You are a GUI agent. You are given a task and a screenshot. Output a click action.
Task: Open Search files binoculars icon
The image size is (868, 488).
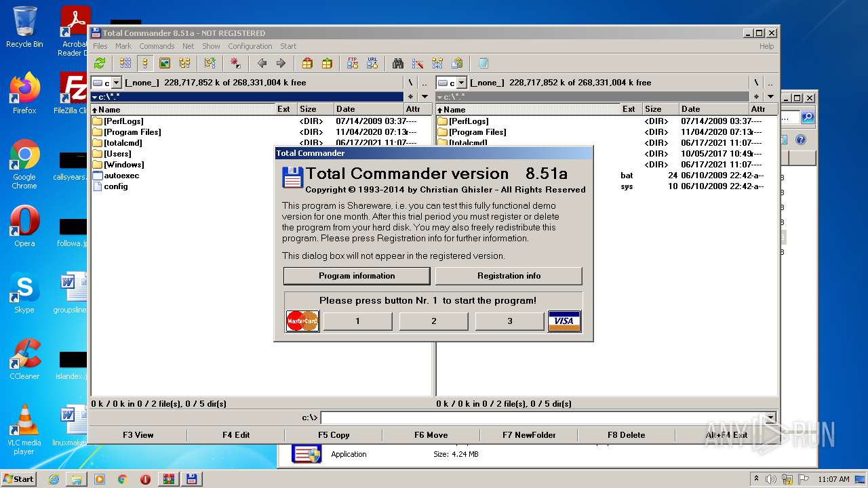tap(398, 63)
